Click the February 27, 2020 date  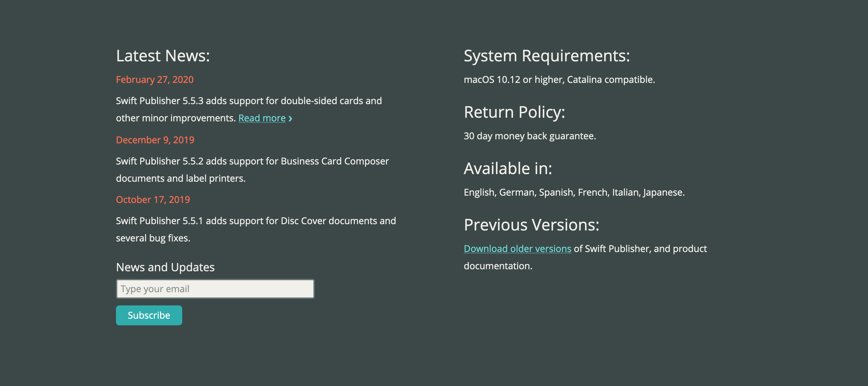click(x=155, y=80)
